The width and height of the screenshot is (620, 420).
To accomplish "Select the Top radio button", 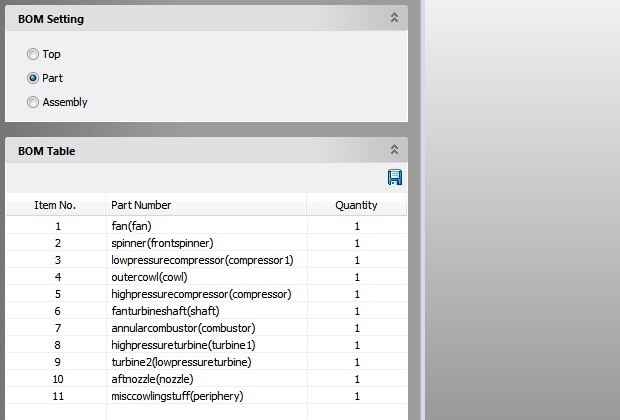I will pos(34,54).
